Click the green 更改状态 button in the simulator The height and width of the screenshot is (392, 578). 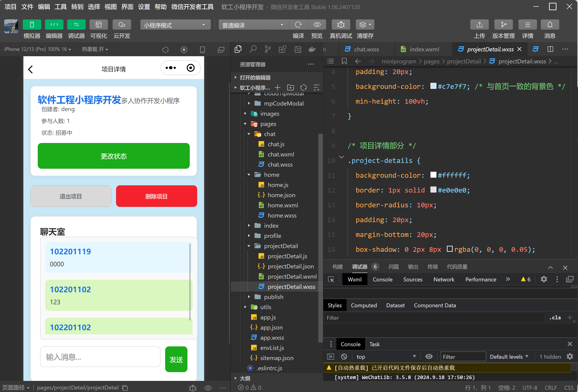(x=114, y=156)
